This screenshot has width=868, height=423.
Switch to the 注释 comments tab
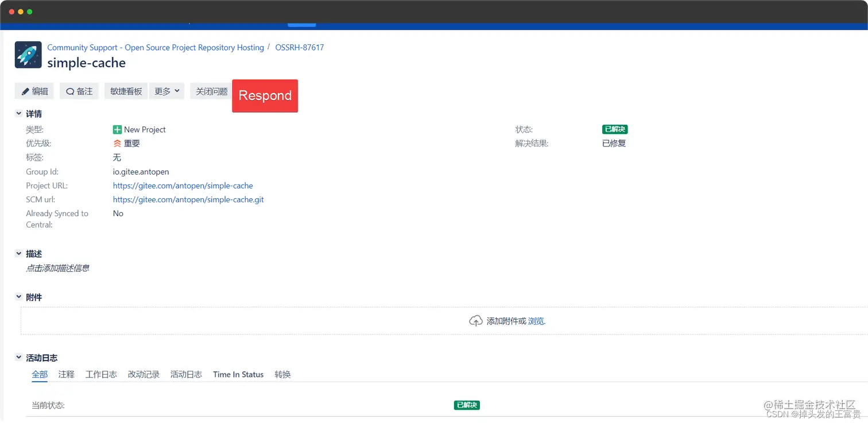click(x=67, y=374)
